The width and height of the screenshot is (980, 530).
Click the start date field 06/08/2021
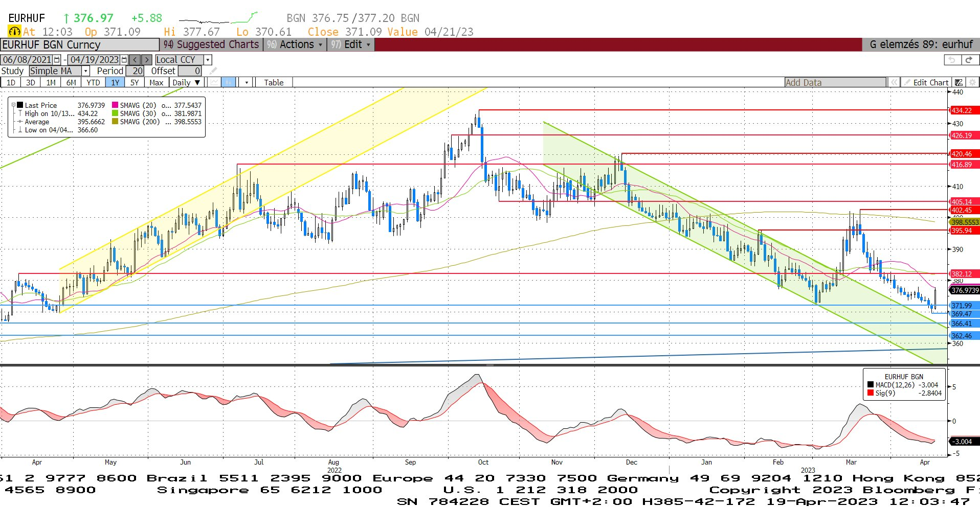tap(27, 60)
